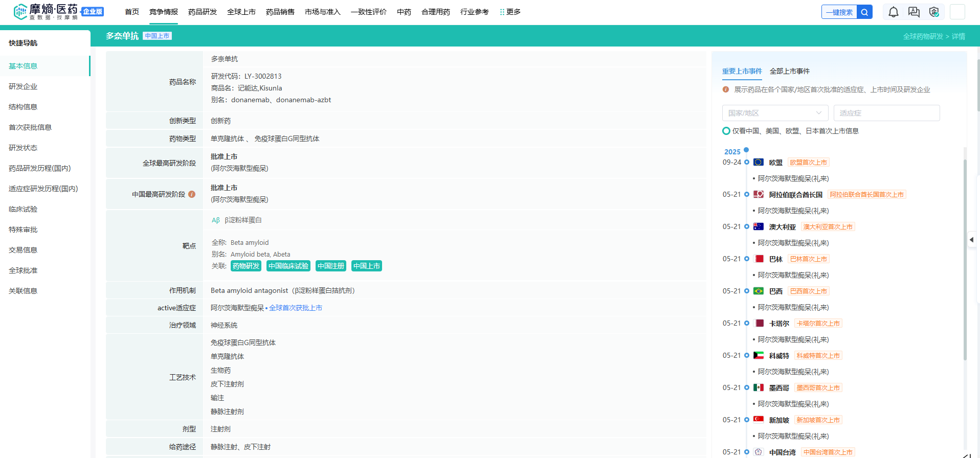Image resolution: width=980 pixels, height=458 pixels.
Task: Click the 摩熵医药 logo
Action: pos(46,12)
